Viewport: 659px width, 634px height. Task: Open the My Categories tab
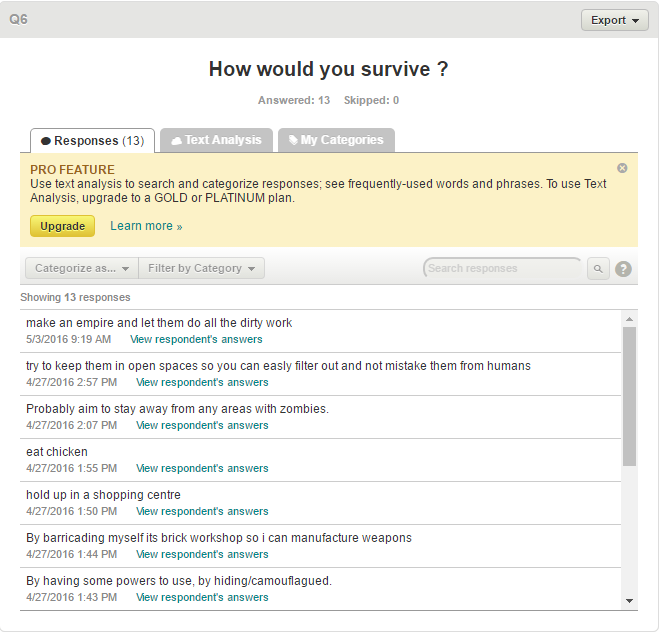[x=336, y=140]
